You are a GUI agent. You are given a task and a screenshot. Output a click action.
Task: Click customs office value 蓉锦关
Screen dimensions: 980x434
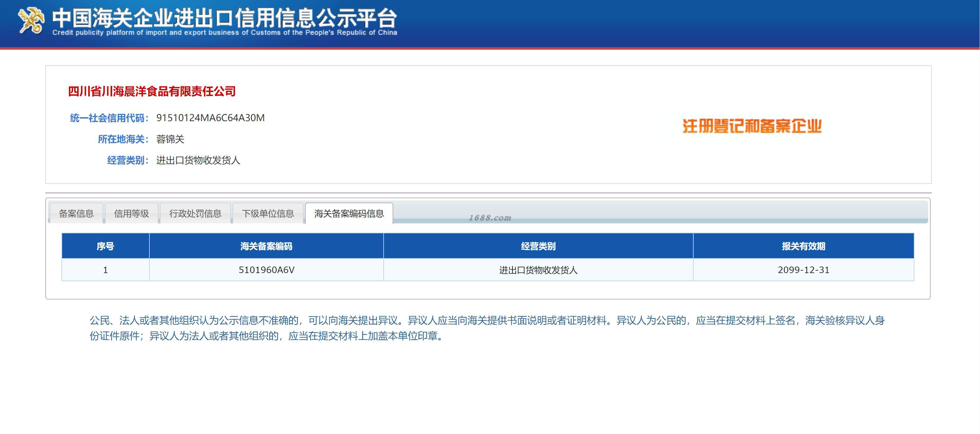[170, 139]
